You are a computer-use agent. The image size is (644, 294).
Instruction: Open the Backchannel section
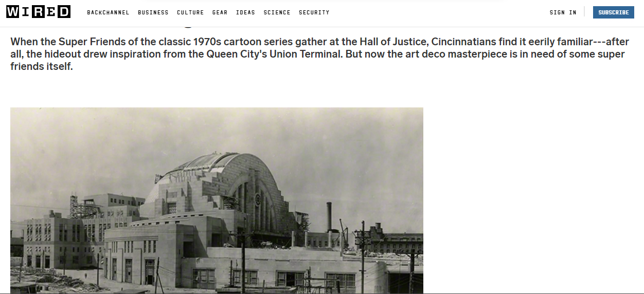pos(108,12)
